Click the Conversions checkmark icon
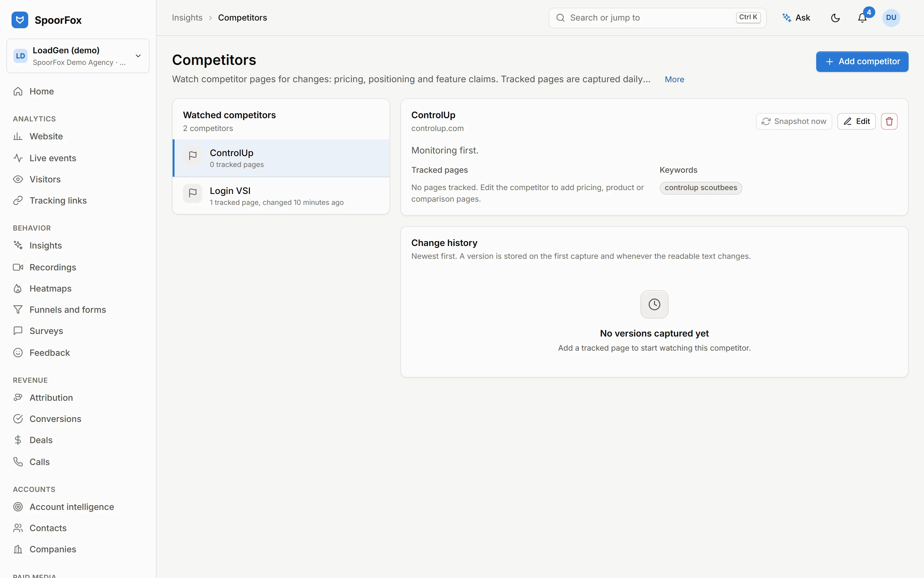The height and width of the screenshot is (578, 924). coord(18,419)
